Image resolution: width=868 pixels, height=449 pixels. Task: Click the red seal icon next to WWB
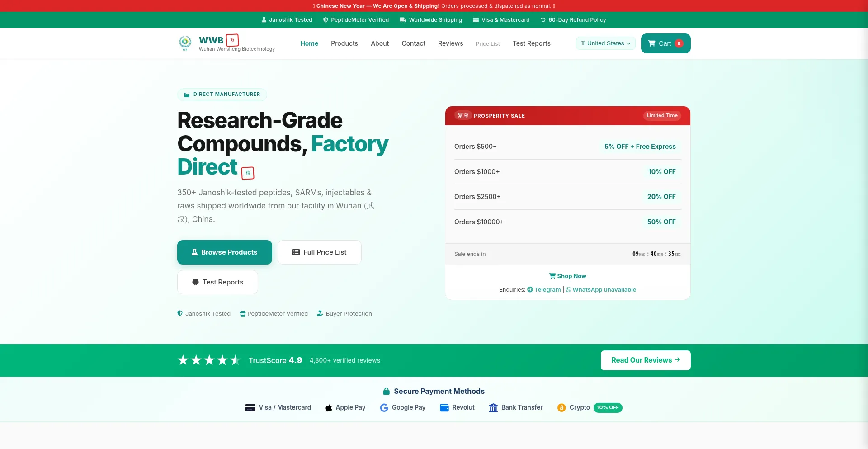point(232,40)
